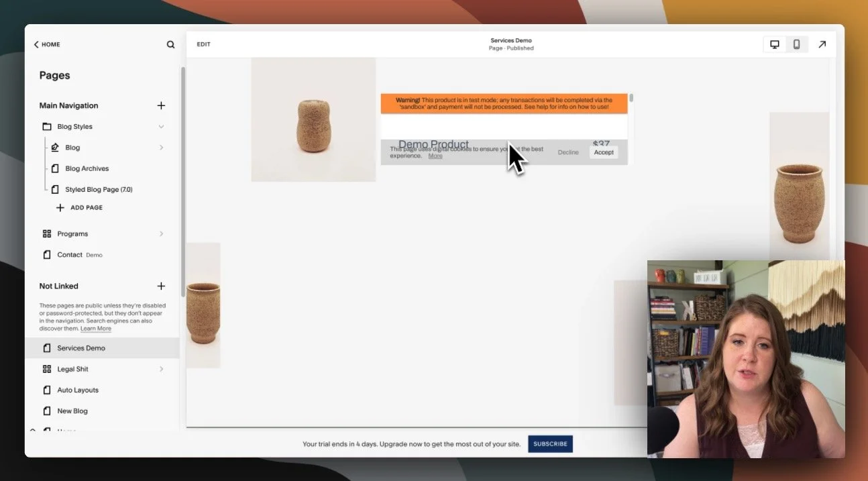Click the orange test mode warning banner
Image resolution: width=868 pixels, height=481 pixels.
(504, 103)
